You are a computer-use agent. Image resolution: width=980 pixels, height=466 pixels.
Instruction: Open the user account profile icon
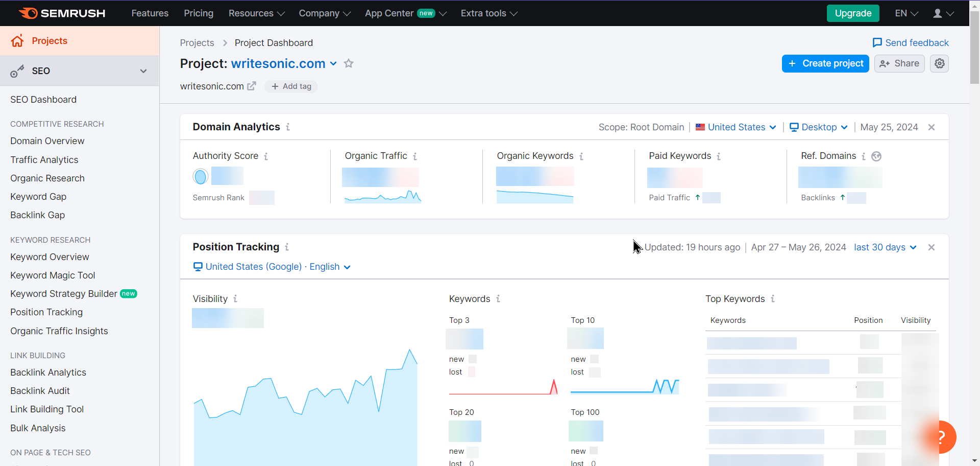[943, 13]
